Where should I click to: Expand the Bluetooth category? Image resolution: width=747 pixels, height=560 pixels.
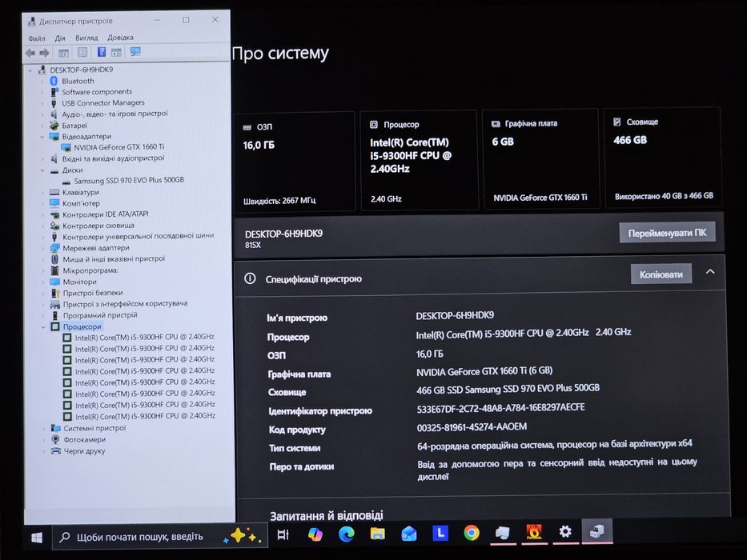(x=42, y=82)
